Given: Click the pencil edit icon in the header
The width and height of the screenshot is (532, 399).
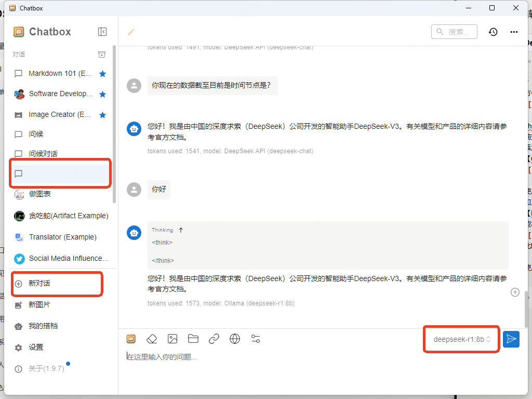Looking at the screenshot, I should tap(131, 32).
